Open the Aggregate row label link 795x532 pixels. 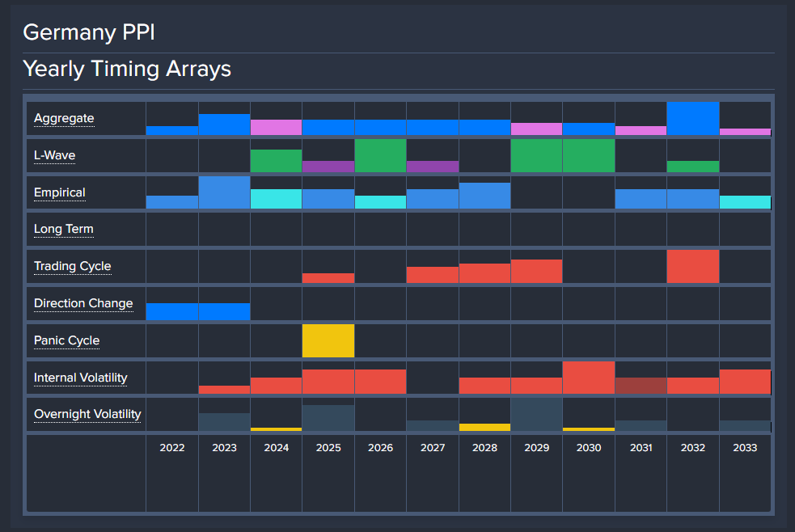point(64,118)
